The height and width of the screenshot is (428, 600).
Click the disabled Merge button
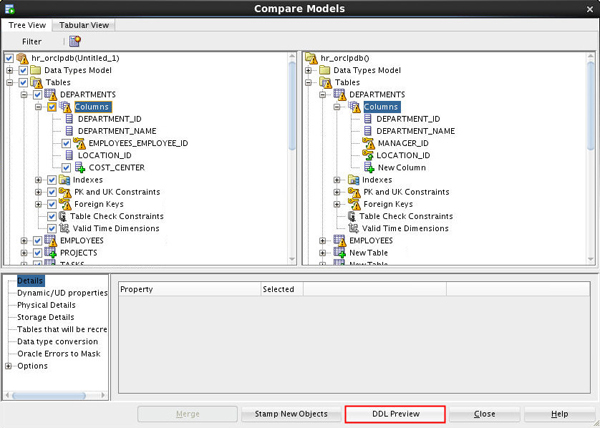click(188, 414)
